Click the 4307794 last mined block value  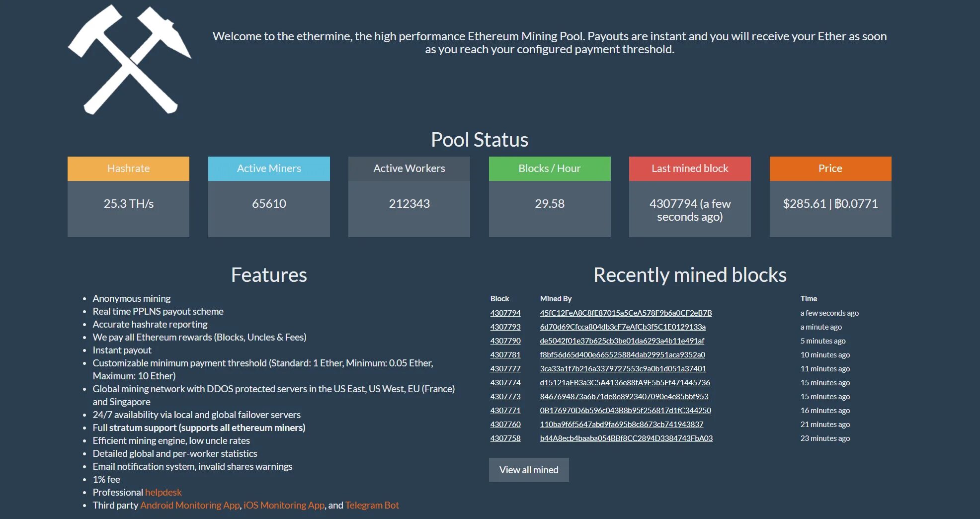(690, 210)
